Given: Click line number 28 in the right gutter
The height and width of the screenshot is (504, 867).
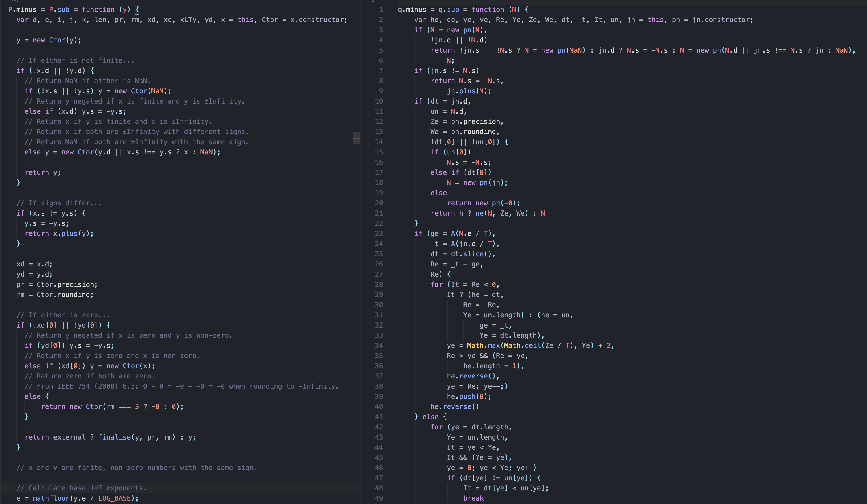Looking at the screenshot, I should [x=379, y=285].
